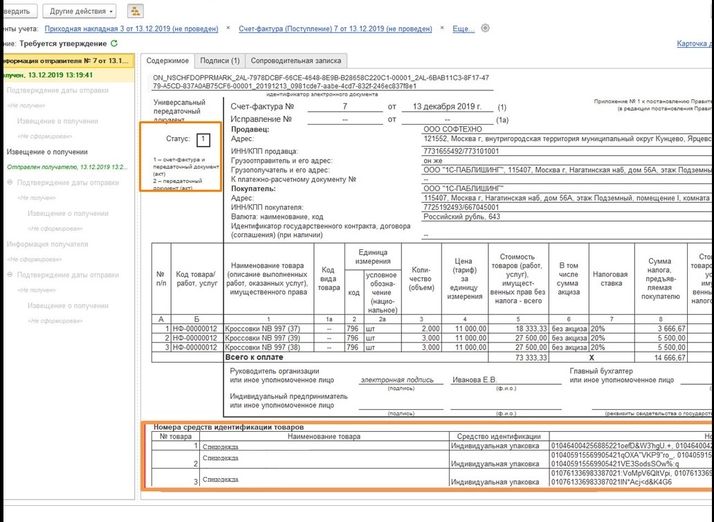Go to the Сопроводительная записка tab

[x=297, y=61]
